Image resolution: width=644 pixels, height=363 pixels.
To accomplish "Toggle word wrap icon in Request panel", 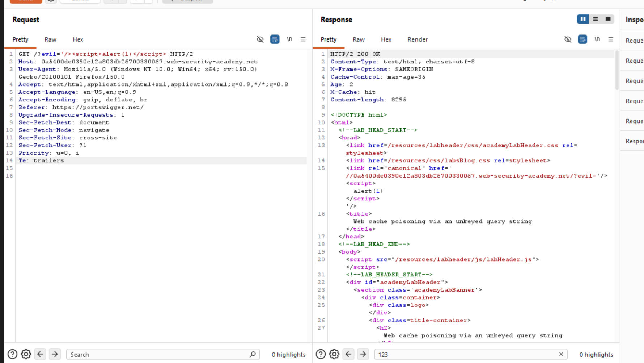I will pyautogui.click(x=275, y=39).
